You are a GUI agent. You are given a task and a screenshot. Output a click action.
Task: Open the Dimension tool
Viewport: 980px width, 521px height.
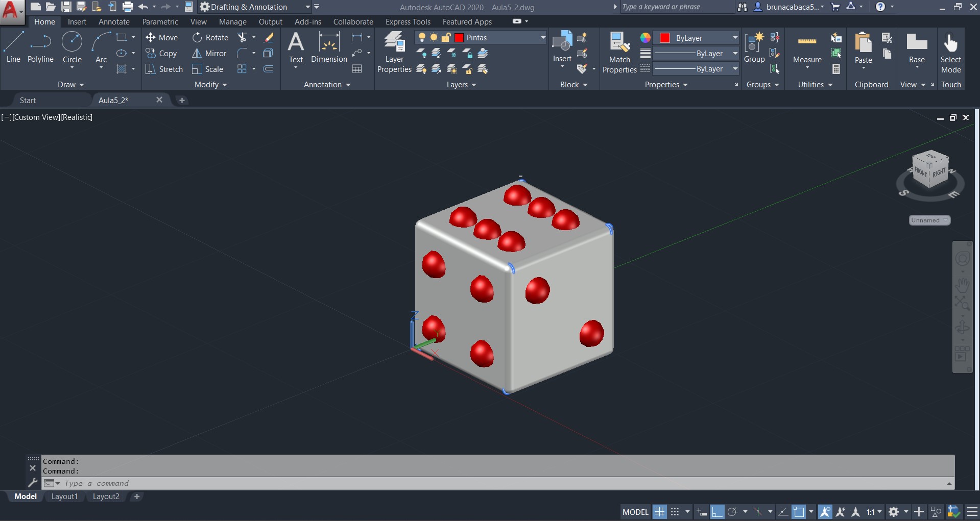[x=329, y=47]
